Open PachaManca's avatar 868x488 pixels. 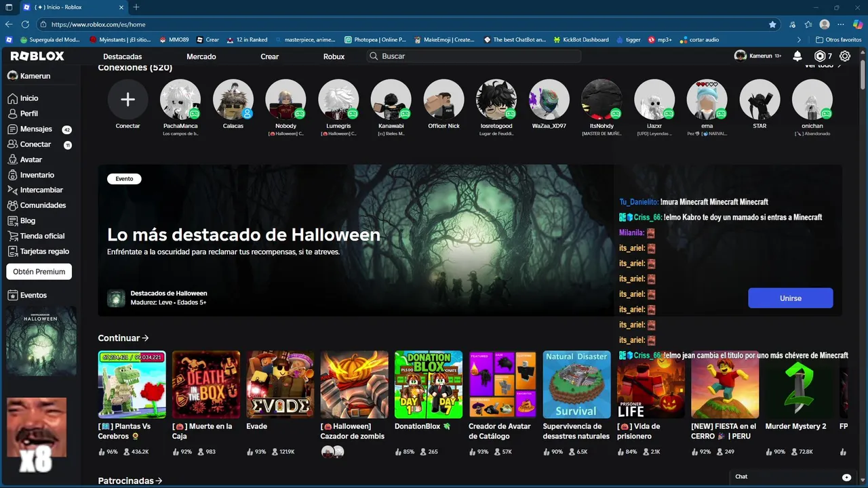click(180, 100)
